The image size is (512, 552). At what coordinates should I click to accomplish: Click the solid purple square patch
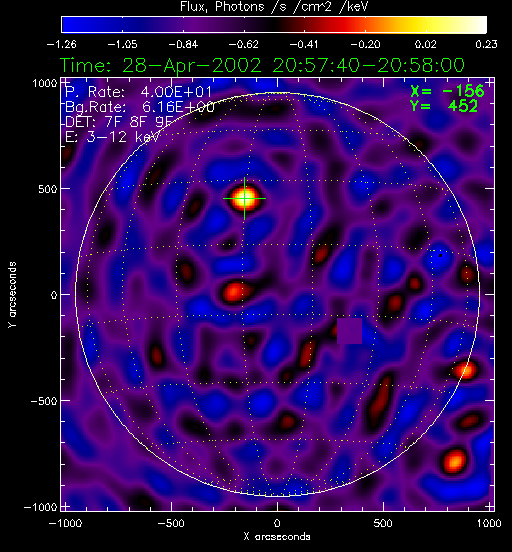coord(349,331)
